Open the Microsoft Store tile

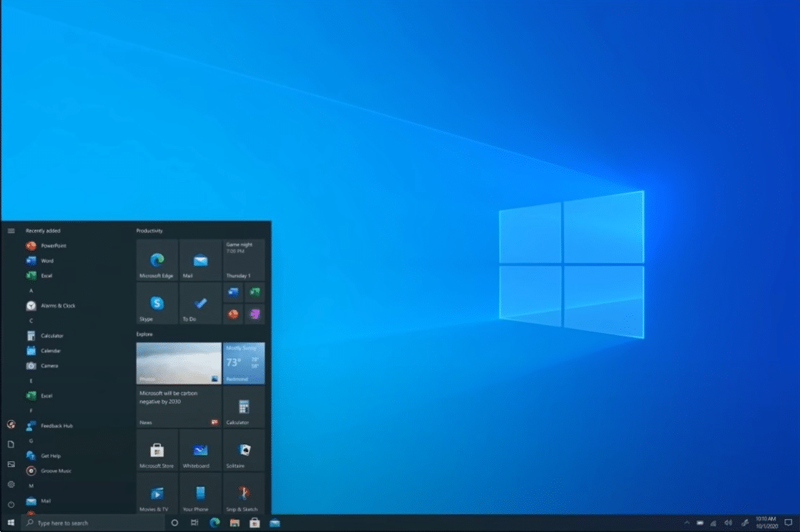(x=157, y=451)
